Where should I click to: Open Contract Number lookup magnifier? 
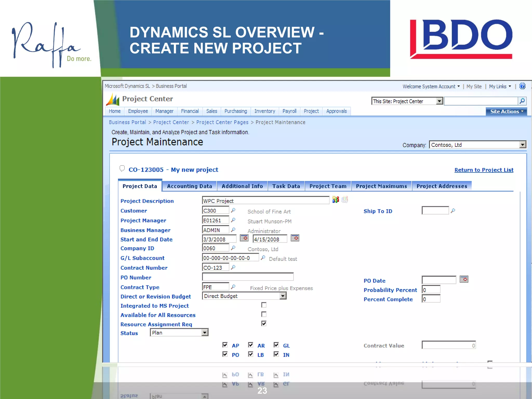point(233,267)
